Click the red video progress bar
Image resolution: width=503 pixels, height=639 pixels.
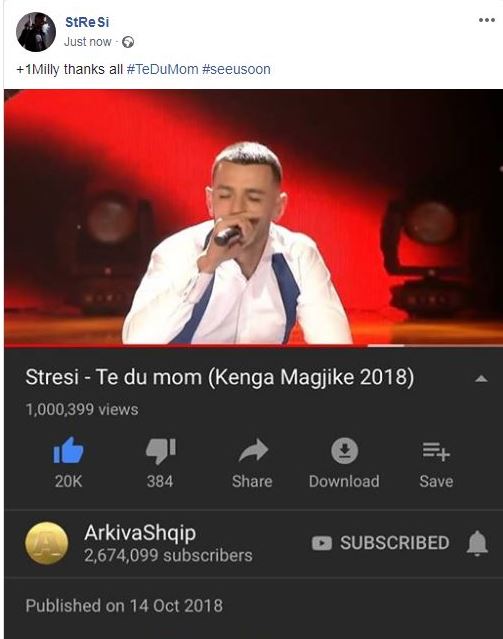pos(252,346)
